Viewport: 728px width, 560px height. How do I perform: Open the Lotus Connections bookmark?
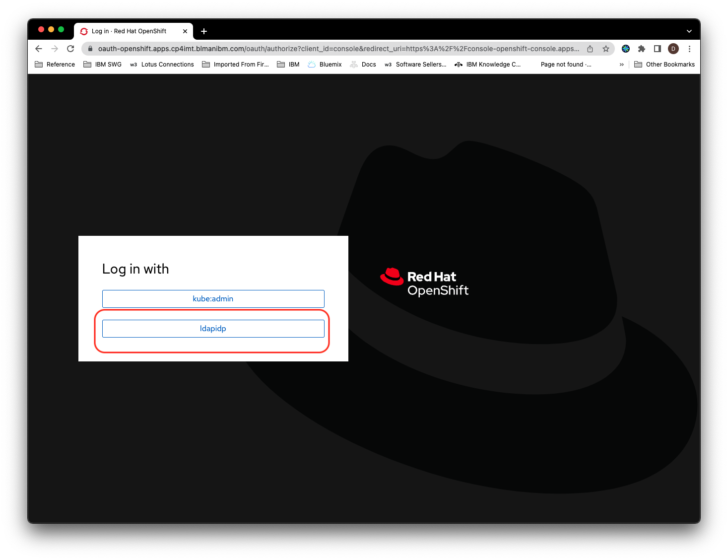tap(162, 65)
